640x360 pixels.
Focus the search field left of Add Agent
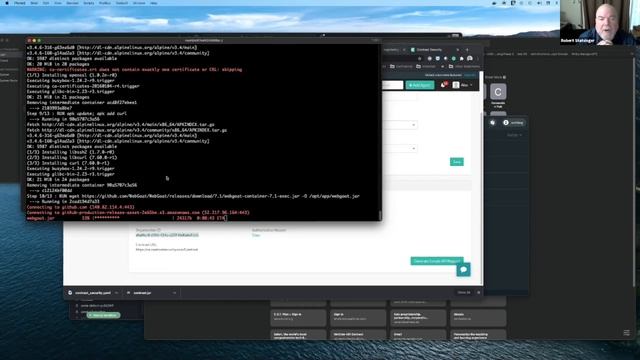pyautogui.click(x=393, y=85)
